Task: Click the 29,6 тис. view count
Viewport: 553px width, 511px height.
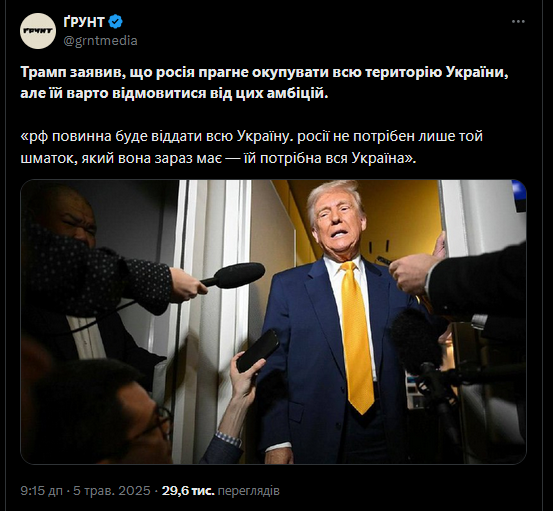Action: click(188, 491)
